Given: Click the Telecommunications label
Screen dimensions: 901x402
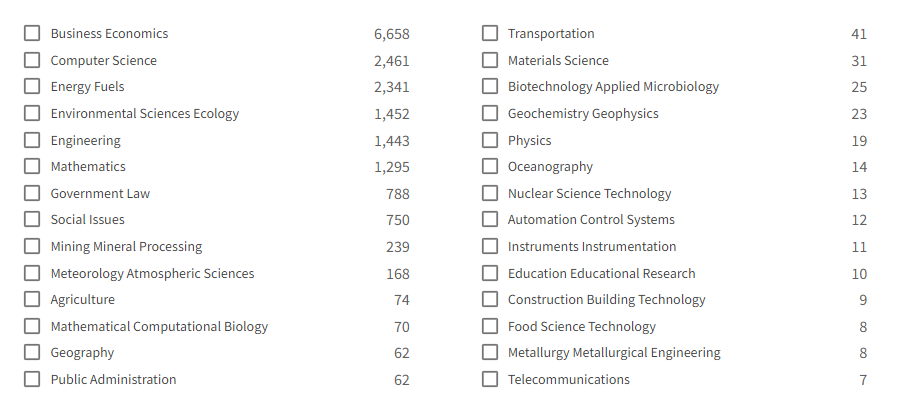Looking at the screenshot, I should pyautogui.click(x=568, y=380).
